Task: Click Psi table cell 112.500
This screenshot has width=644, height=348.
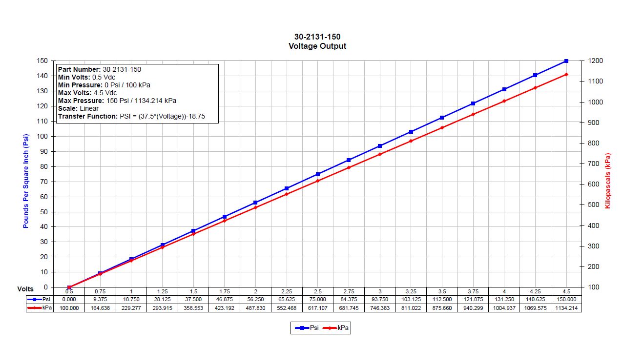Action: coord(442,299)
